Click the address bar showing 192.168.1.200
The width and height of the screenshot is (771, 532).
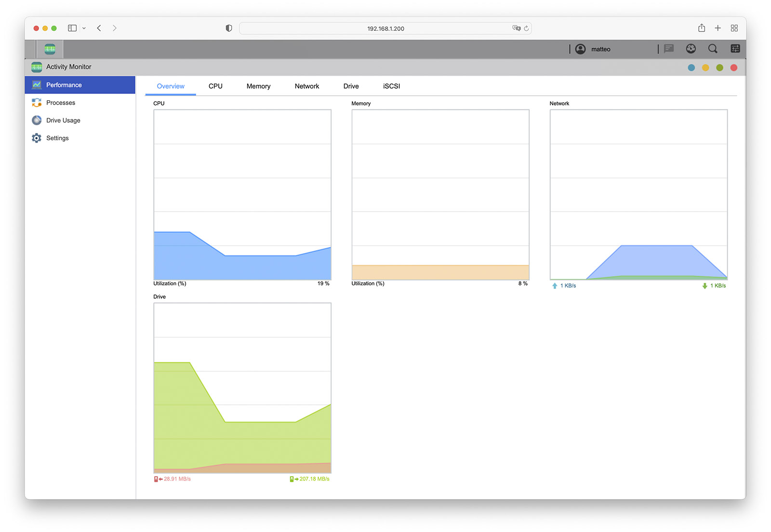385,28
